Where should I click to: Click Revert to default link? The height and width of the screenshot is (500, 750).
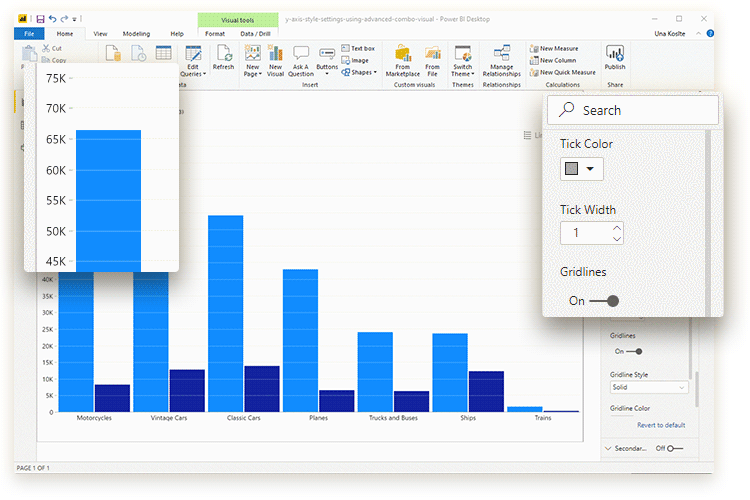click(661, 425)
